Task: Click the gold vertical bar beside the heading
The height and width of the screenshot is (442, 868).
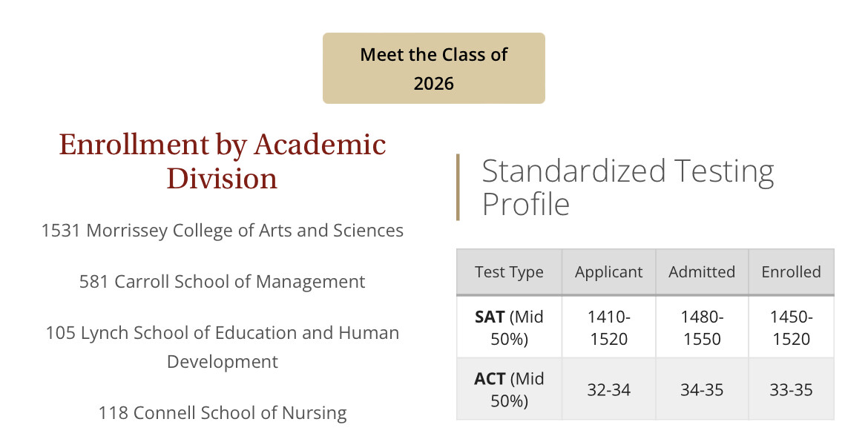Action: pyautogui.click(x=458, y=187)
